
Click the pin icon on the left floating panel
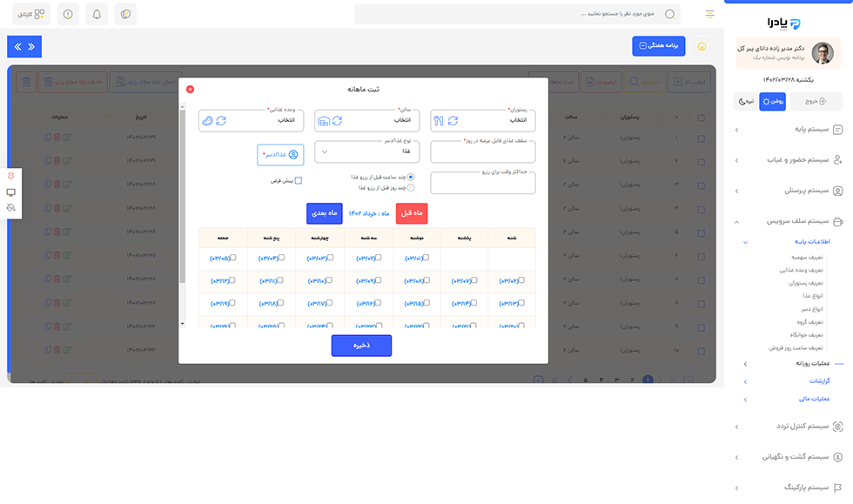coord(10,177)
